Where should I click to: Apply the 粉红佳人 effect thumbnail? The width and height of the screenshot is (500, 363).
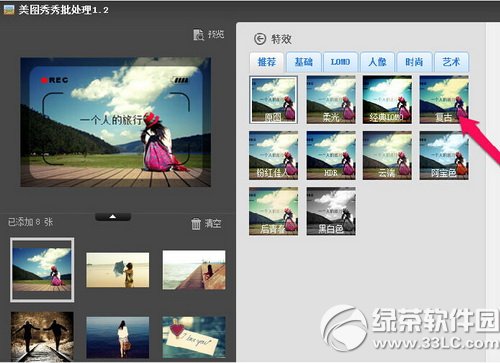[273, 155]
